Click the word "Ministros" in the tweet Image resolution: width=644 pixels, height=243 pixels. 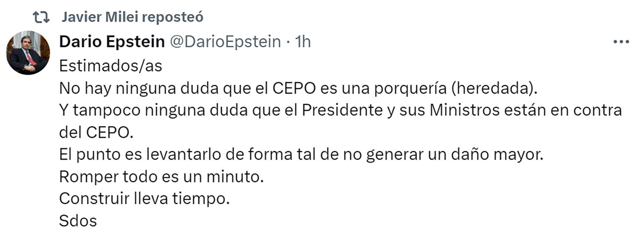pos(465,110)
